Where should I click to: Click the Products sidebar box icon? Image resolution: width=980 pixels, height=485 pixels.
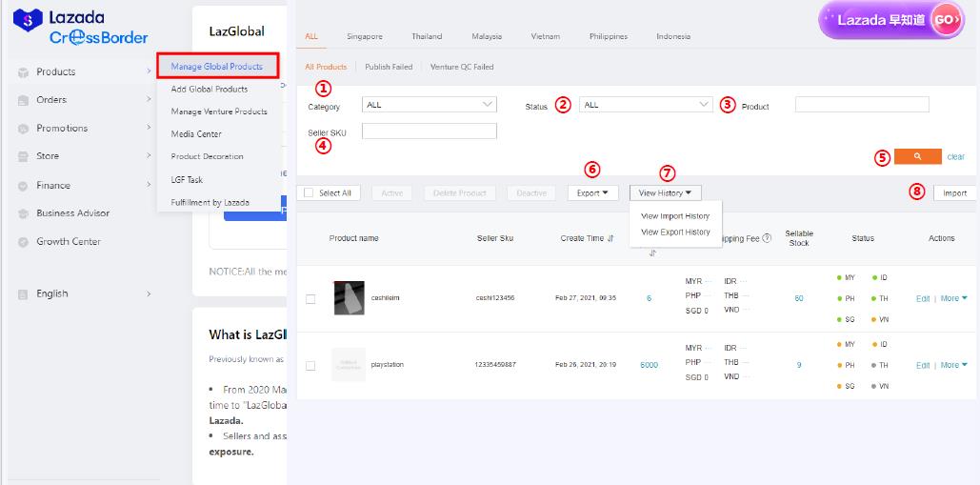tap(23, 72)
